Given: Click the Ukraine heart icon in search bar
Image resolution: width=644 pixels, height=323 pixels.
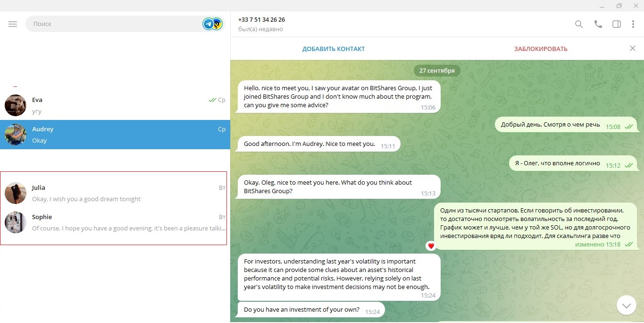Looking at the screenshot, I should coord(217,24).
